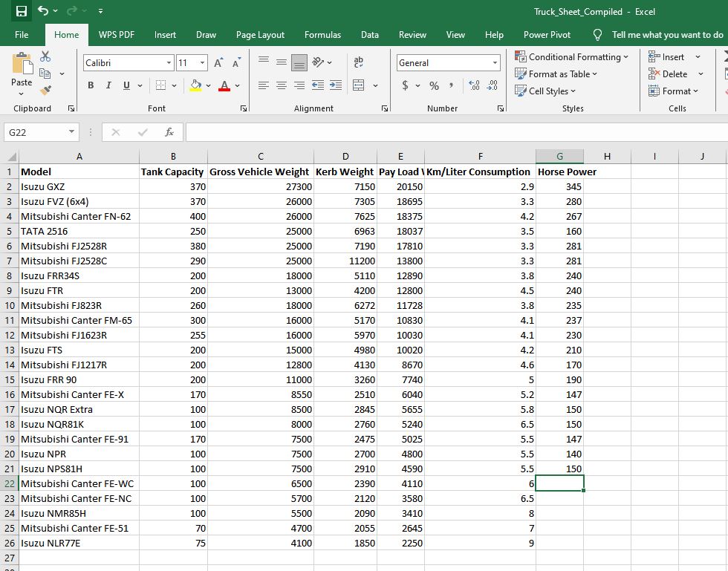This screenshot has height=571, width=728.
Task: Select the Format Painter brush
Action: point(45,90)
